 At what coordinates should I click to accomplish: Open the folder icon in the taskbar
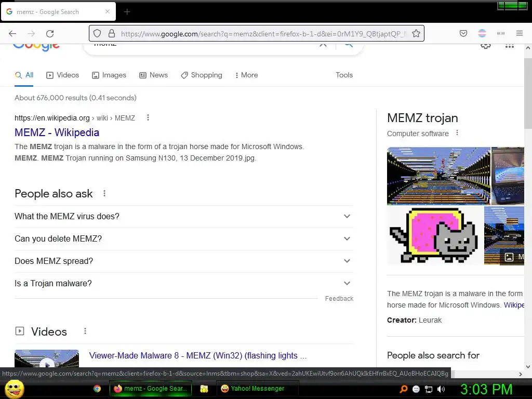[x=204, y=389]
